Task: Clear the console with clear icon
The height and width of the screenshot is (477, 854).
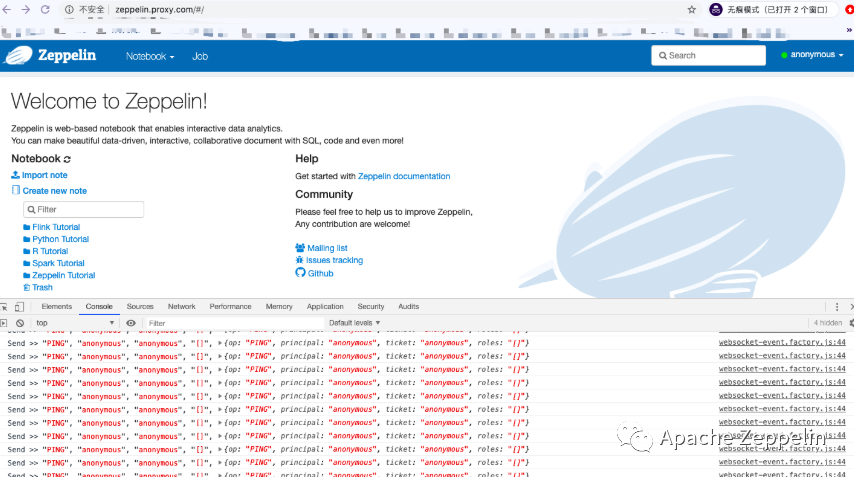Action: [20, 323]
